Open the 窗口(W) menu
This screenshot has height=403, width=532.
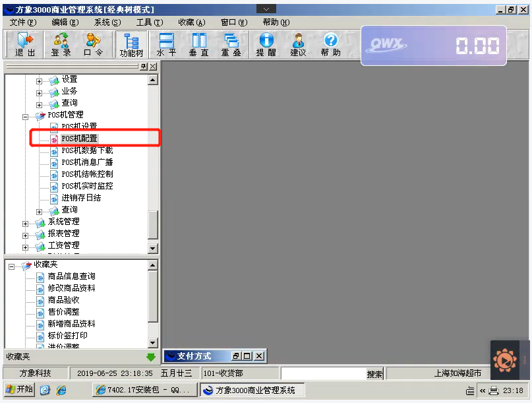coord(234,22)
